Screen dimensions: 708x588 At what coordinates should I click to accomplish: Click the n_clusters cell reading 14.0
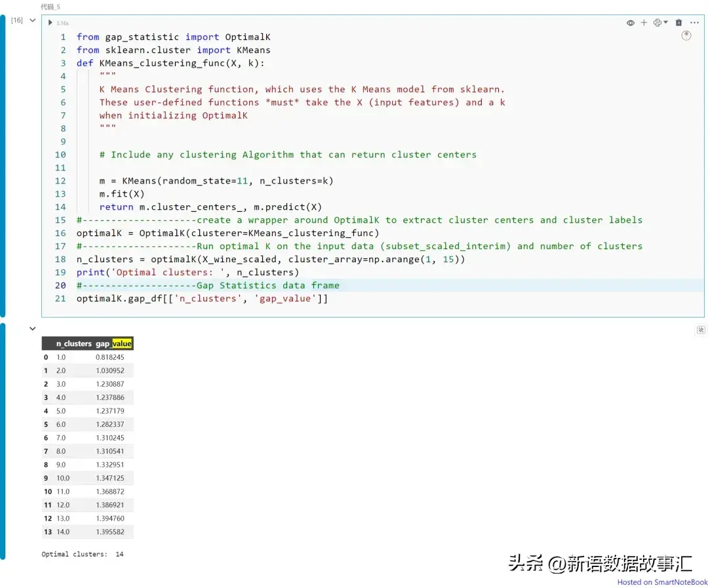coord(63,532)
